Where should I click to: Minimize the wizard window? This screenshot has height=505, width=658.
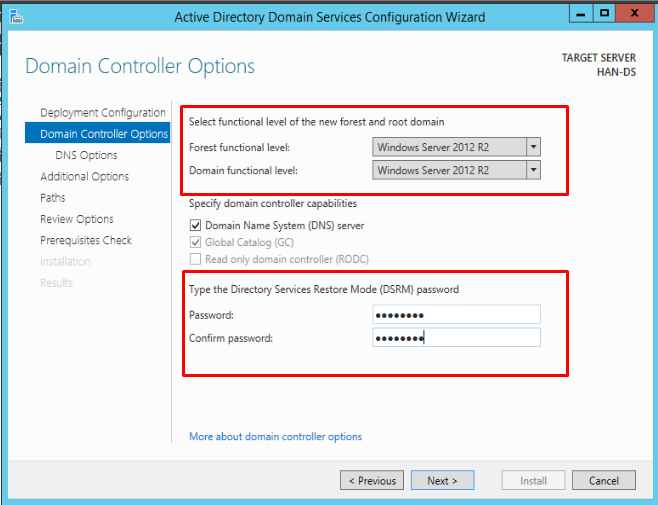click(581, 14)
